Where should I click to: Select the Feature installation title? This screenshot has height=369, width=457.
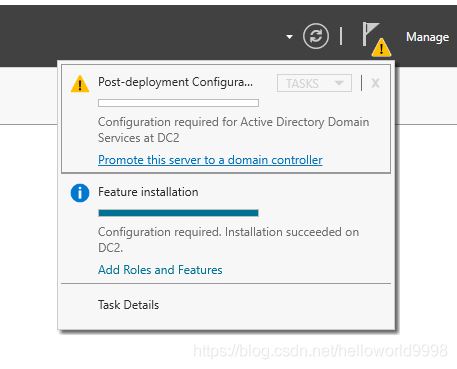pos(148,192)
